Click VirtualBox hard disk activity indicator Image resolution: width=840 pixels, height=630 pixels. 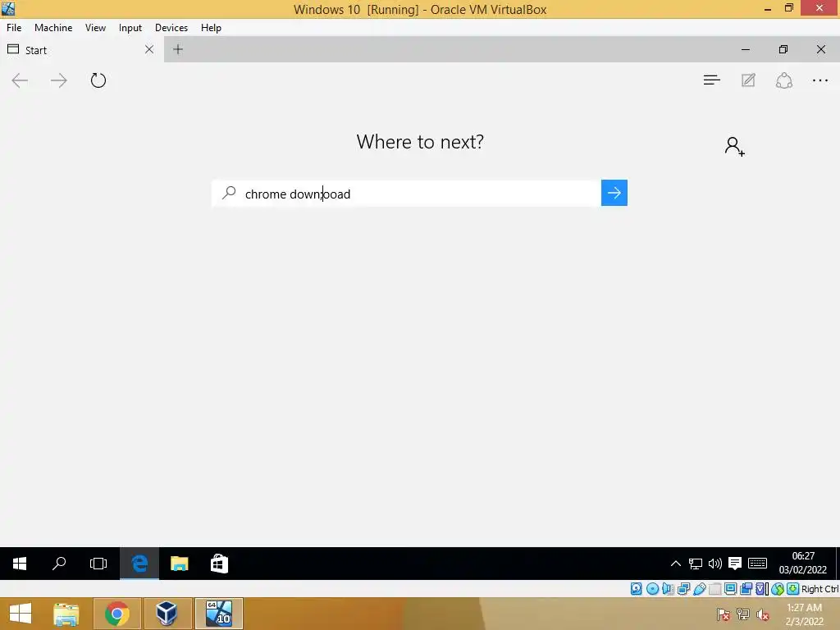636,589
